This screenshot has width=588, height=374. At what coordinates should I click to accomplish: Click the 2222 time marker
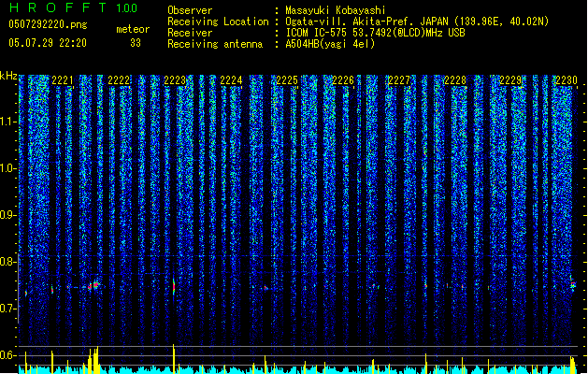pyautogui.click(x=119, y=80)
